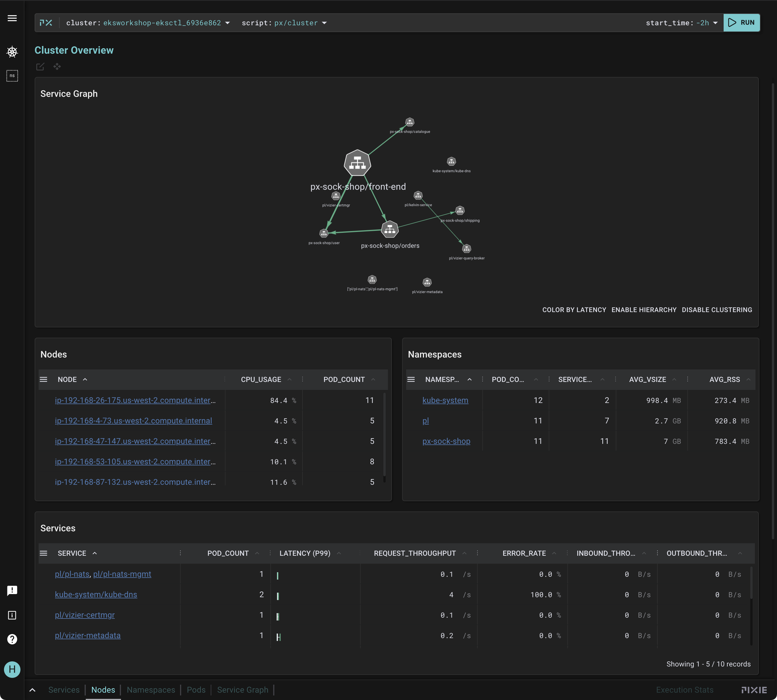
Task: Open the help question mark icon
Action: click(x=12, y=639)
